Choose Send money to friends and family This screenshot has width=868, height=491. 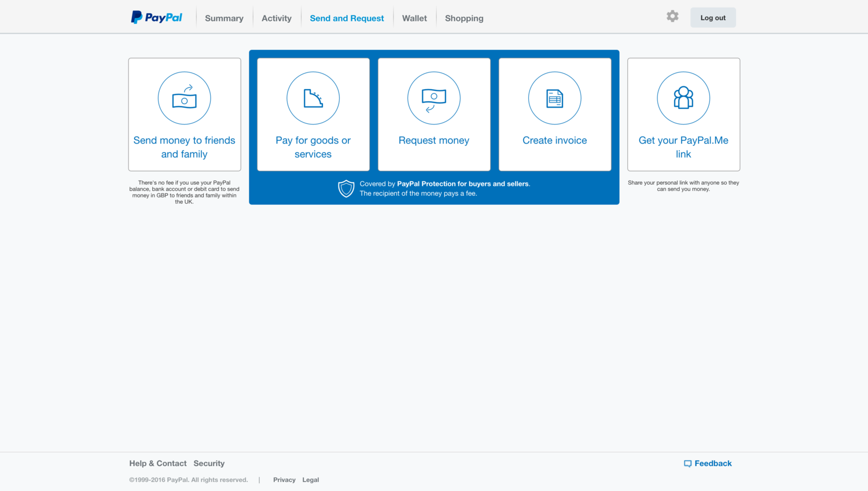click(185, 114)
